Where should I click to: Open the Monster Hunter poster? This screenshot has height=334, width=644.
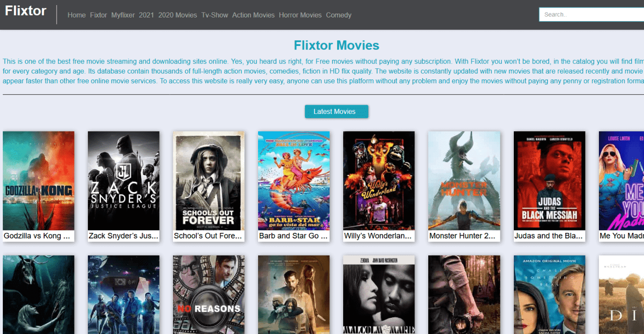click(x=464, y=181)
